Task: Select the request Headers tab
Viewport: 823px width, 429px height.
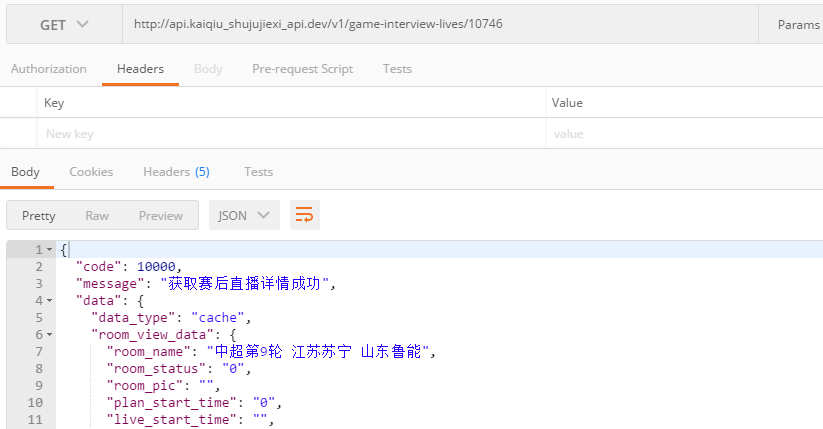Action: pyautogui.click(x=140, y=69)
